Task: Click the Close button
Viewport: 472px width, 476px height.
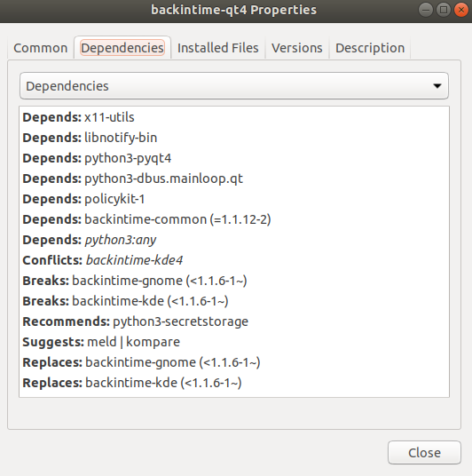Action: pos(424,453)
